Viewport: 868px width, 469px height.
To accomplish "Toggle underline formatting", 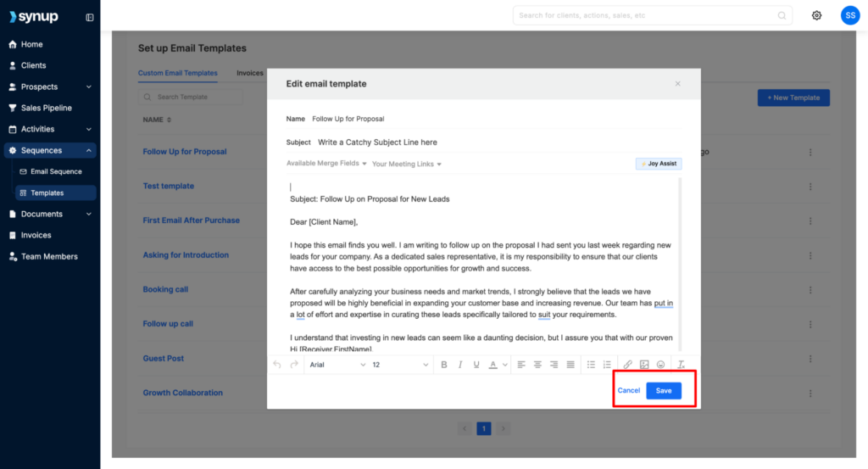I will click(476, 365).
